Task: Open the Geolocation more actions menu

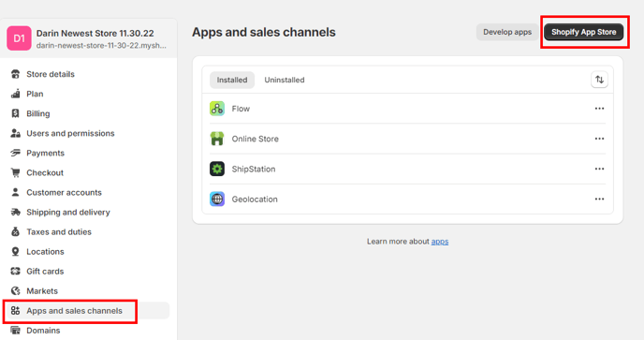Action: click(x=599, y=199)
